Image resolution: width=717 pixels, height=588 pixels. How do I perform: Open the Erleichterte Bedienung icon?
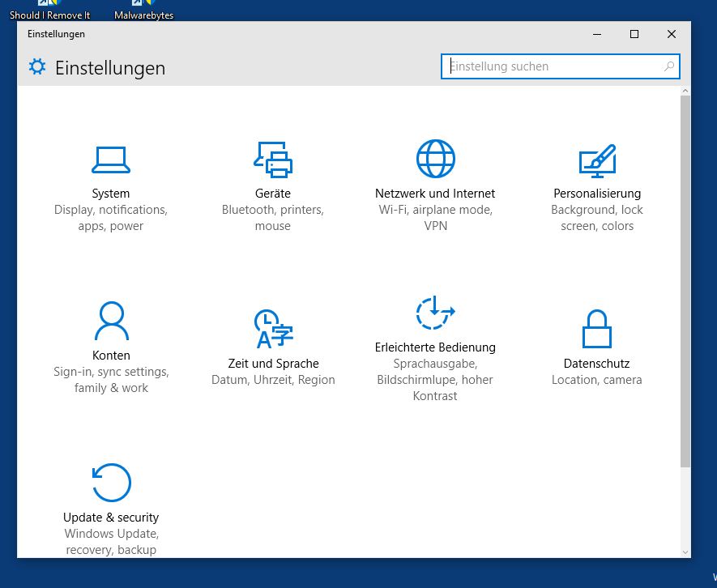coord(435,313)
